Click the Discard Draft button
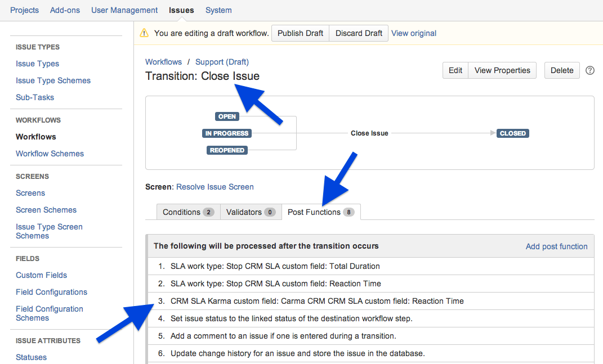 tap(359, 33)
